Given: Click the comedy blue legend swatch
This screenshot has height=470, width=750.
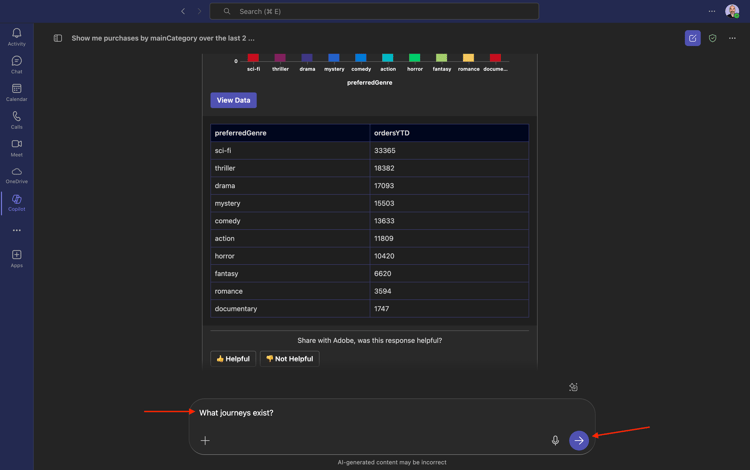Looking at the screenshot, I should click(x=361, y=58).
